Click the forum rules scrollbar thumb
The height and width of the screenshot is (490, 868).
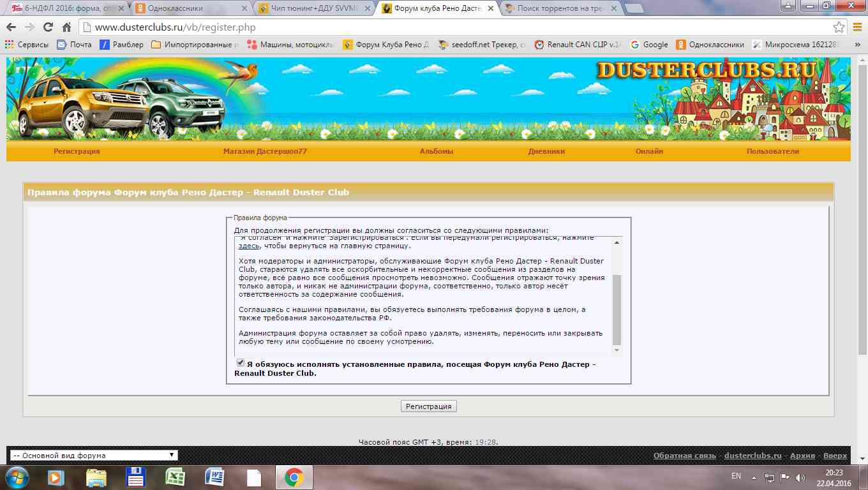(x=617, y=309)
